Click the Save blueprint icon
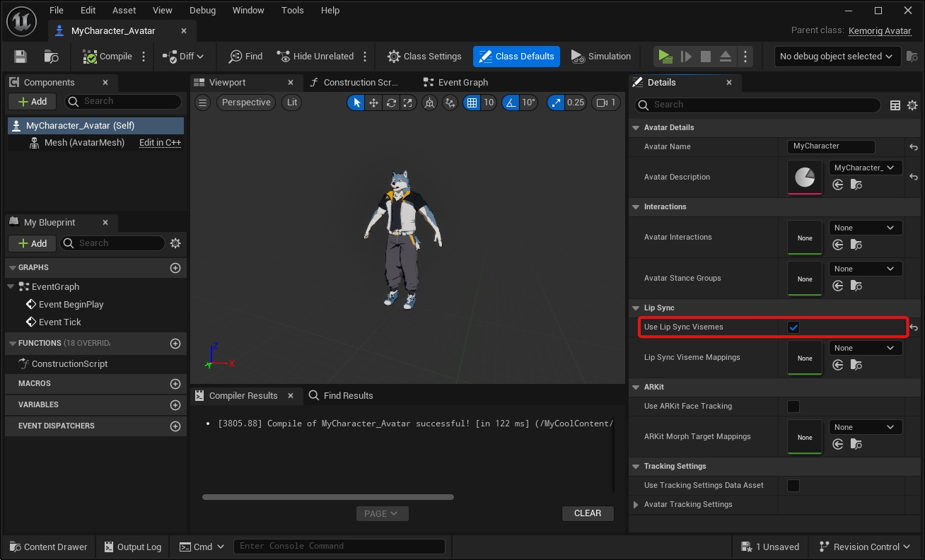 21,57
